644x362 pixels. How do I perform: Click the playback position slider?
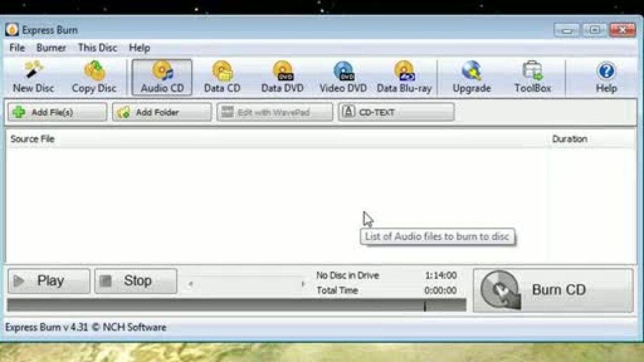tap(246, 284)
